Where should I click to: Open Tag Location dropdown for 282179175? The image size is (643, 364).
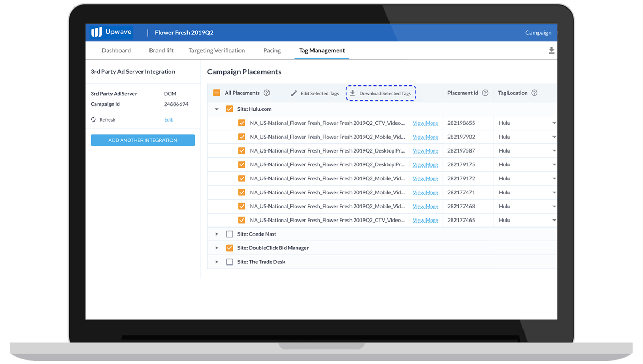point(554,165)
